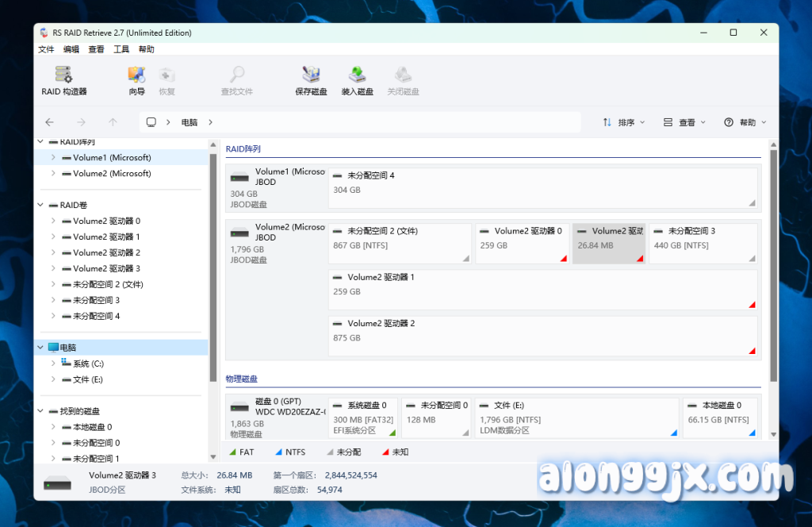Viewport: 812px width, 527px height.
Task: Click the right panel vertical scrollbar
Action: click(x=773, y=262)
